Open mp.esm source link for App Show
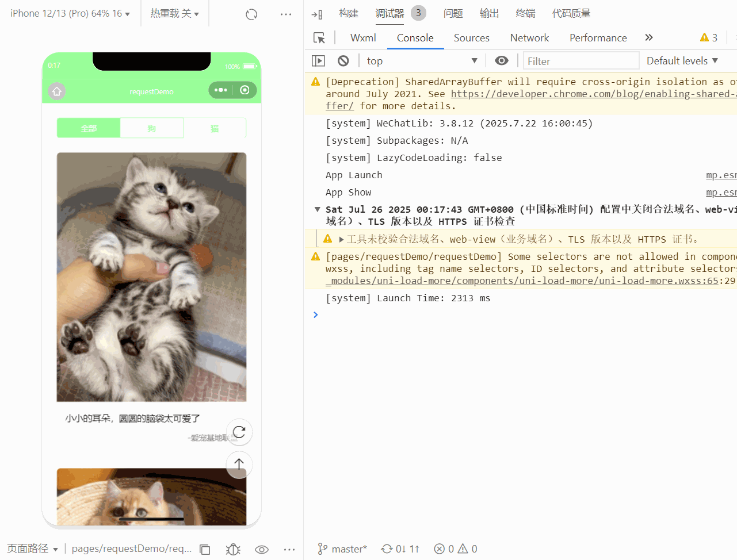This screenshot has height=560, width=737. coord(721,192)
